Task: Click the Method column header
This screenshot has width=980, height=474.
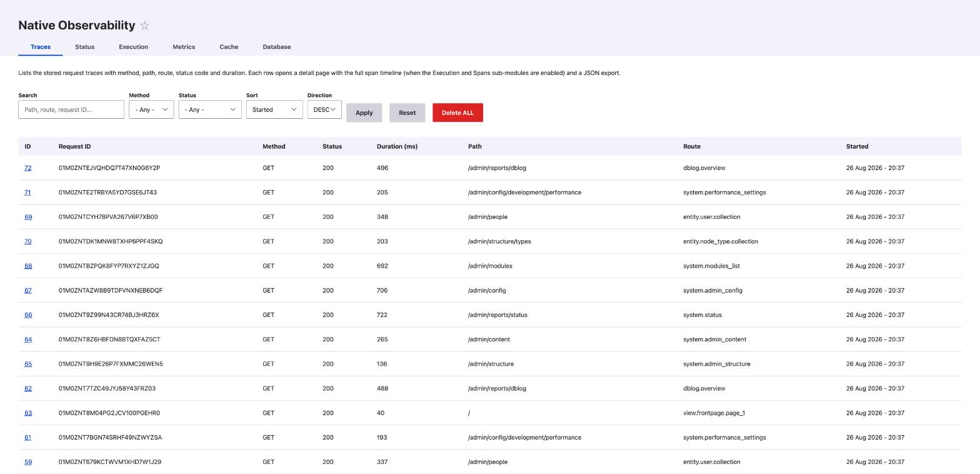Action: 274,146
